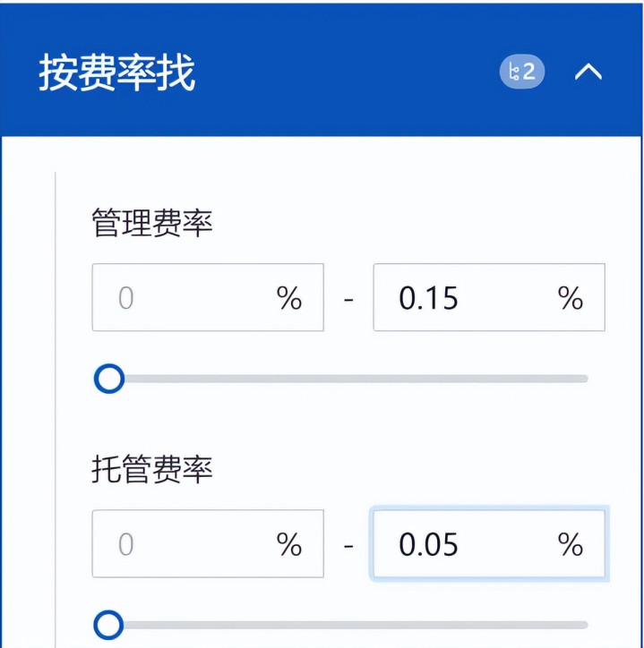Click the 管理费率 section label

tap(152, 223)
